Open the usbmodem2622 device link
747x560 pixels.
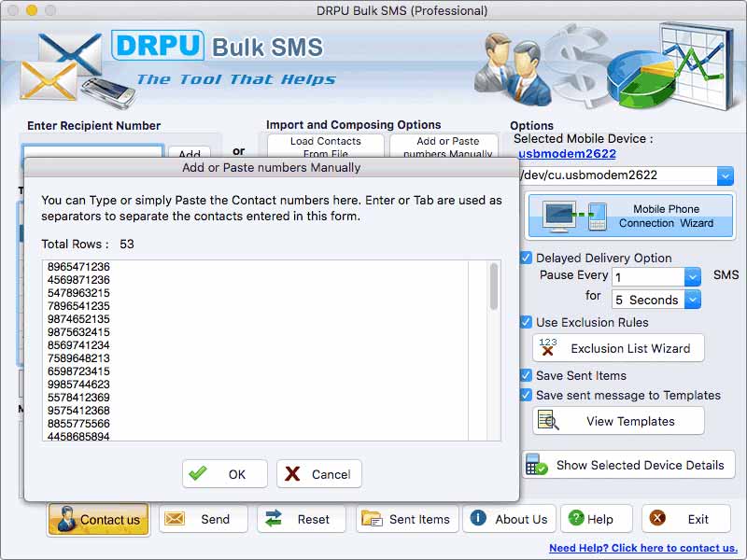coord(557,153)
